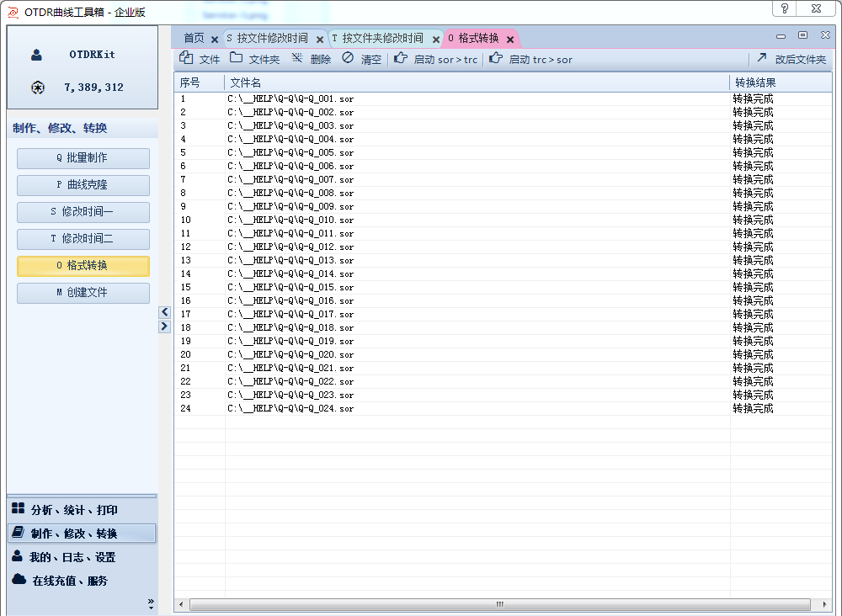842x616 pixels.
Task: Click the 清空 clear-list toolbar icon
Action: click(x=348, y=59)
